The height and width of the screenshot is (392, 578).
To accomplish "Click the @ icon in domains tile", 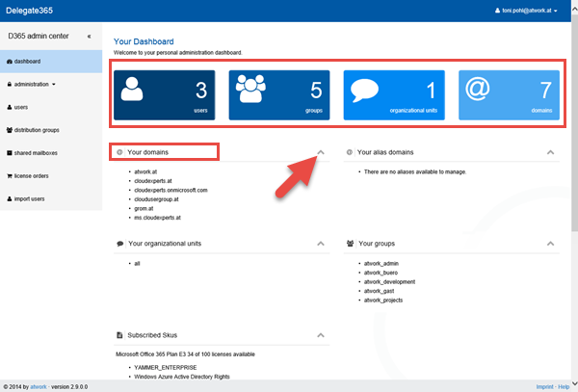I will tap(478, 89).
